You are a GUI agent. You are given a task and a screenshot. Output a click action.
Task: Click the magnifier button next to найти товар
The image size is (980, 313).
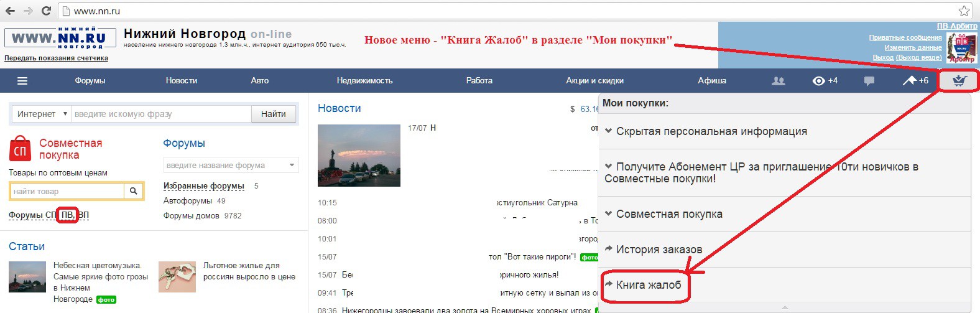pos(133,191)
